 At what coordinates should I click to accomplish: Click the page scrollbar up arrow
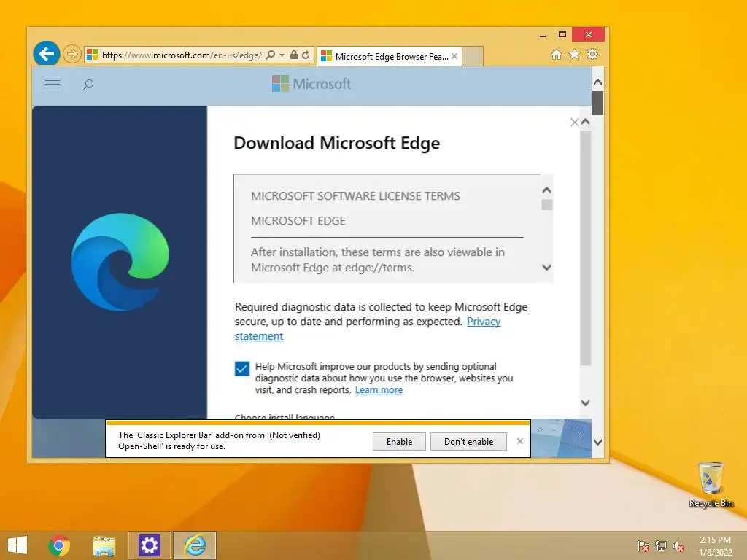598,82
